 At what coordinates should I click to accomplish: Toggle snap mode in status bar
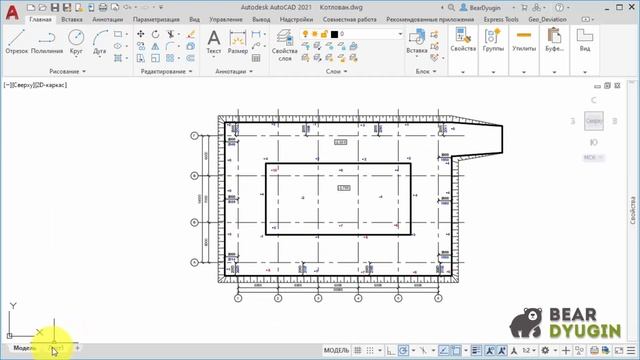point(370,350)
